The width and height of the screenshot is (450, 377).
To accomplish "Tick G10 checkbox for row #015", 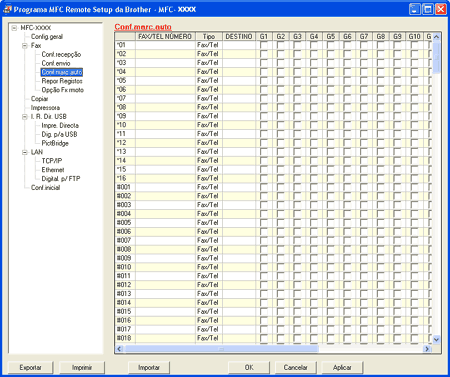I will [x=414, y=312].
